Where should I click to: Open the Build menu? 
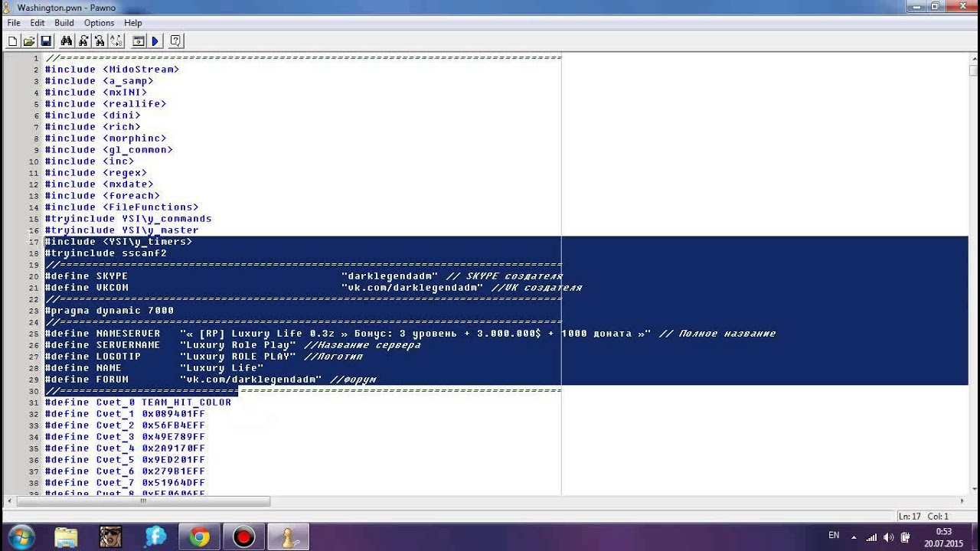[x=64, y=23]
